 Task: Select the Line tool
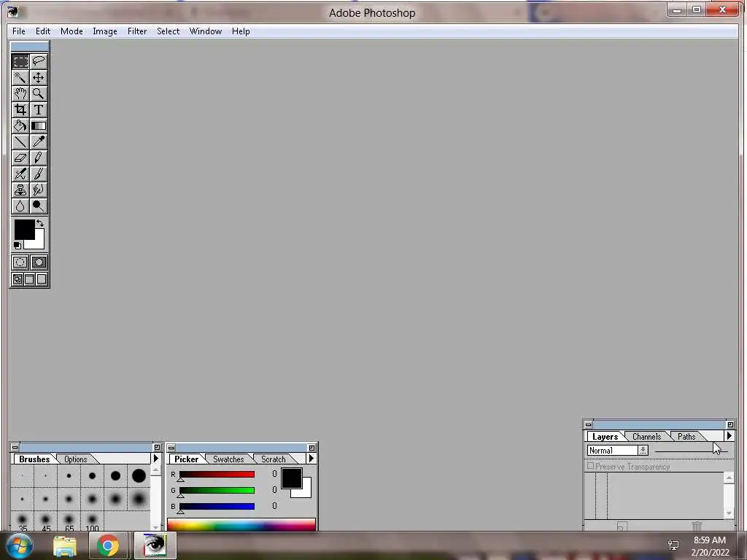(20, 142)
